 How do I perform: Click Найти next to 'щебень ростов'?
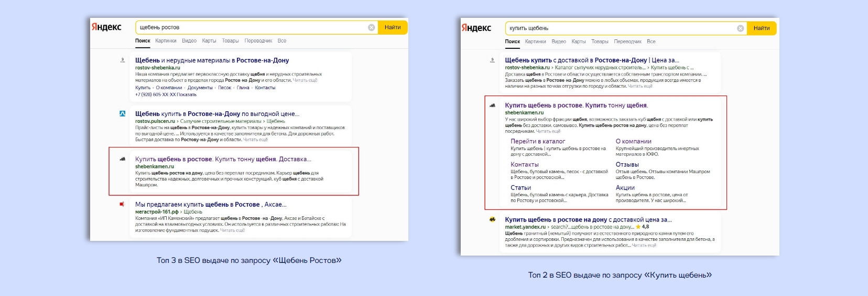393,27
